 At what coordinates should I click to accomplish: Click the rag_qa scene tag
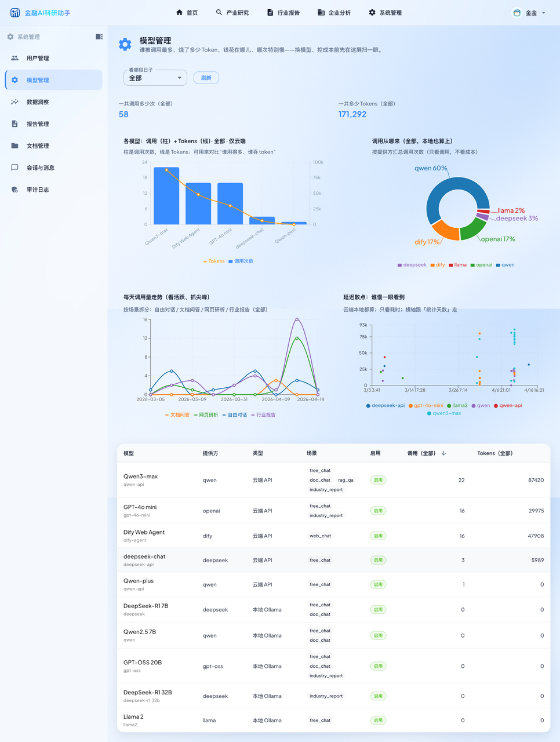(346, 480)
